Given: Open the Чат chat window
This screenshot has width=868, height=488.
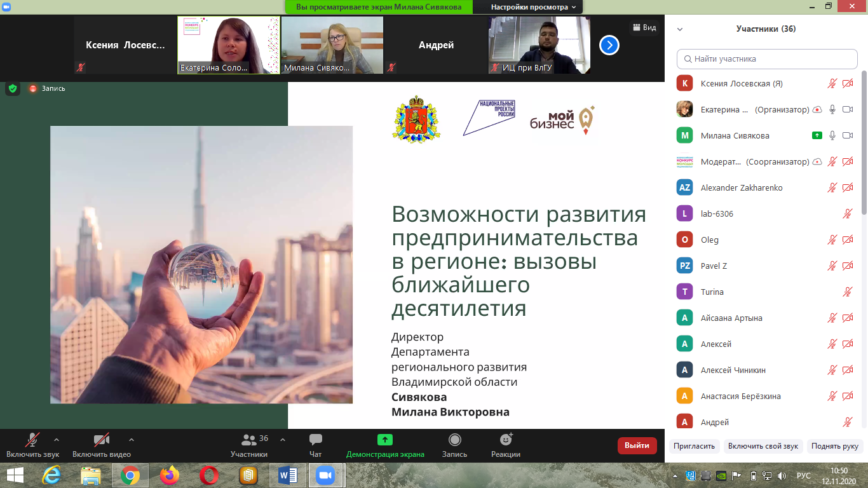Looking at the screenshot, I should [x=315, y=445].
